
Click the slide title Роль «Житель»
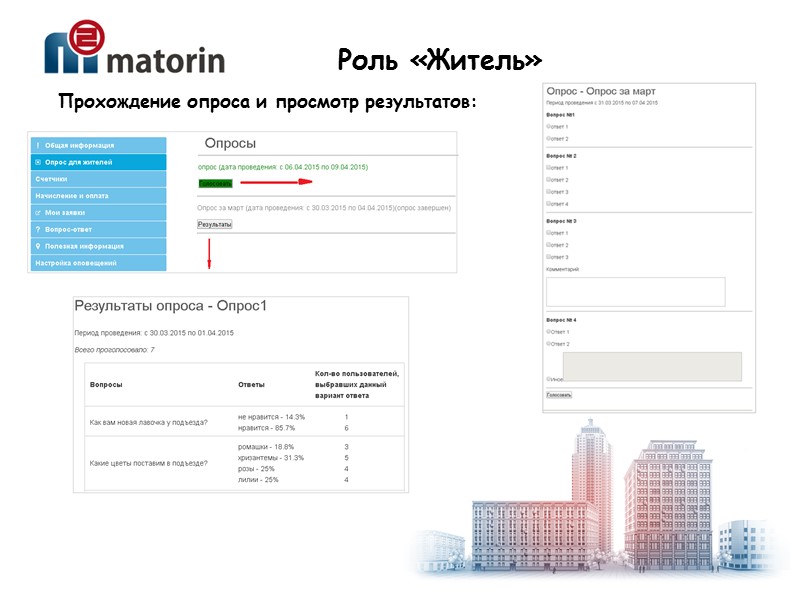pos(440,60)
